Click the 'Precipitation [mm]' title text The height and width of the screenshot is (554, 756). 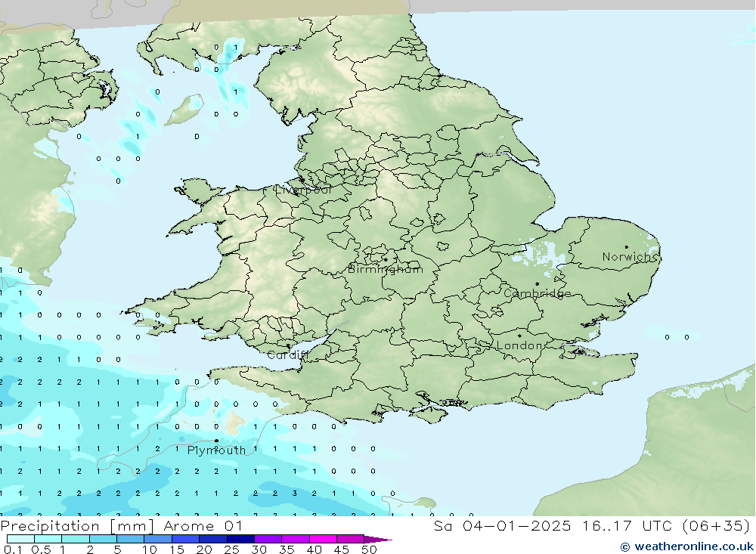pos(77,525)
